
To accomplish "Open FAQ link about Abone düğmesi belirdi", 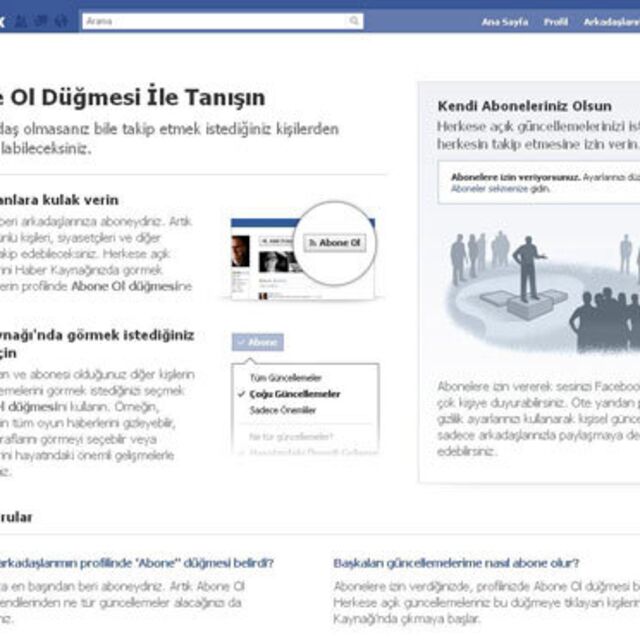I will tap(136, 563).
